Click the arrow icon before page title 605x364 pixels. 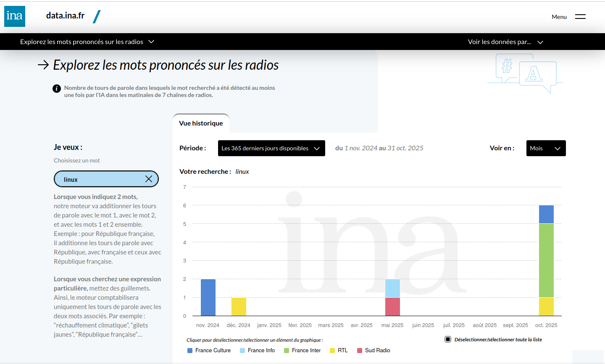pyautogui.click(x=43, y=65)
